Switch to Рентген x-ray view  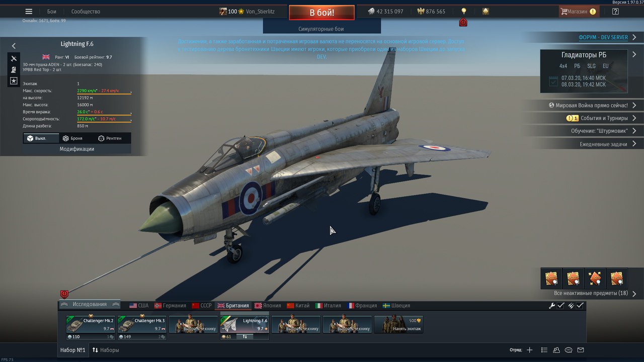[113, 138]
